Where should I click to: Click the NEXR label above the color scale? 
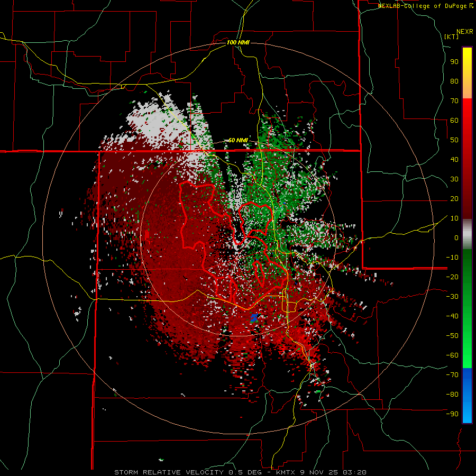click(465, 32)
